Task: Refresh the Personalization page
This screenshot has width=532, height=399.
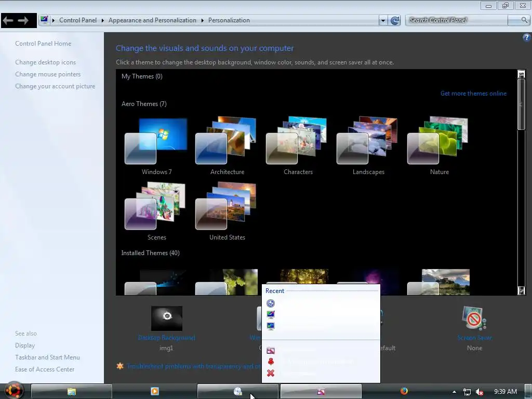Action: 395,20
